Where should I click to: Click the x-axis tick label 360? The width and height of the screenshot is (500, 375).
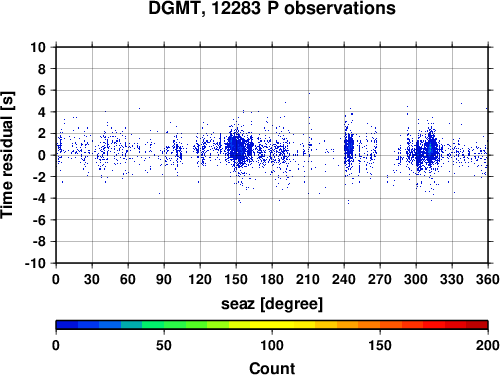pos(488,279)
